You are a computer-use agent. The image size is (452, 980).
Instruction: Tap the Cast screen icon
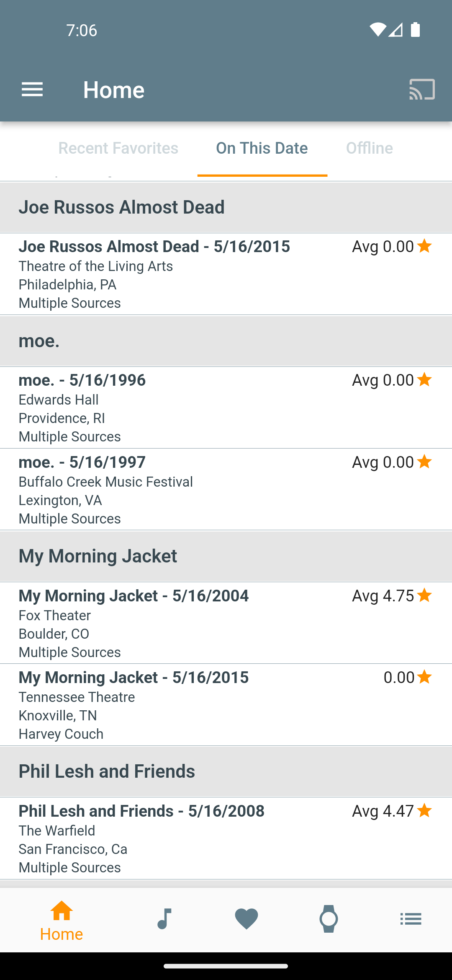(422, 90)
